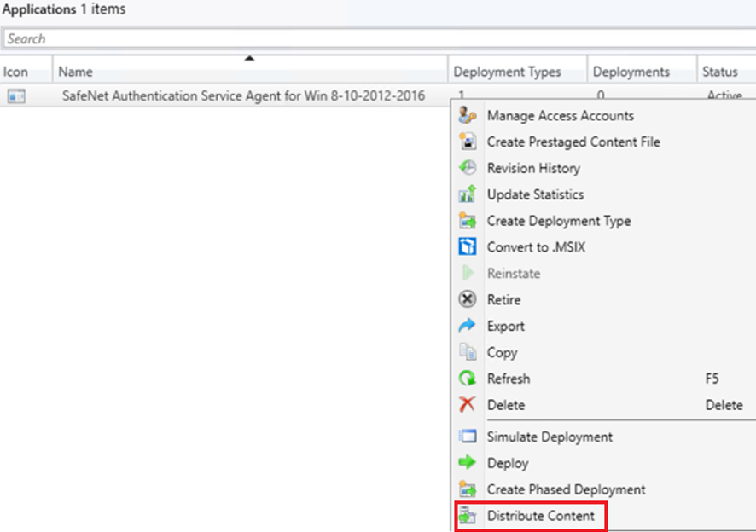Choose Export from the context menu
756x532 pixels.
coord(506,327)
